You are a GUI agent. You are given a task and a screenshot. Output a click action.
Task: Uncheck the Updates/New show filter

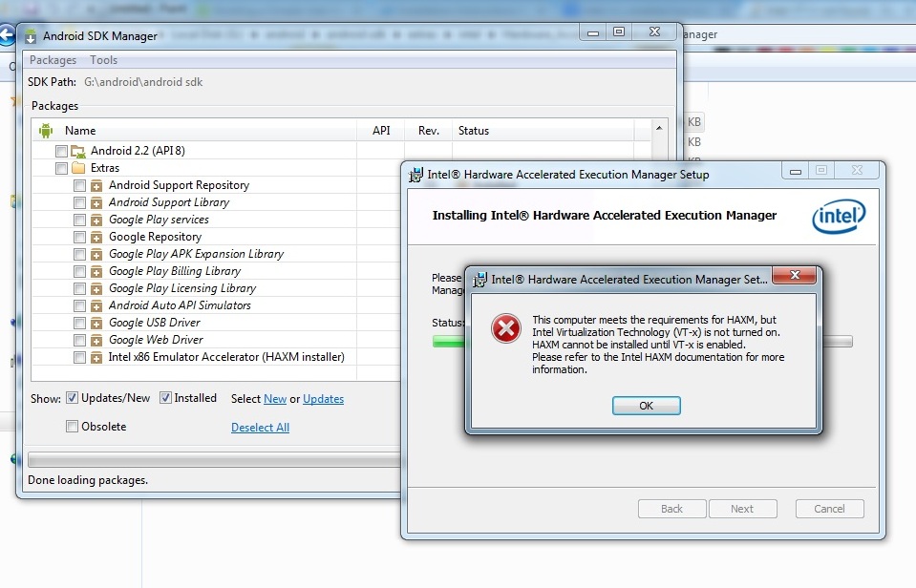pos(72,398)
